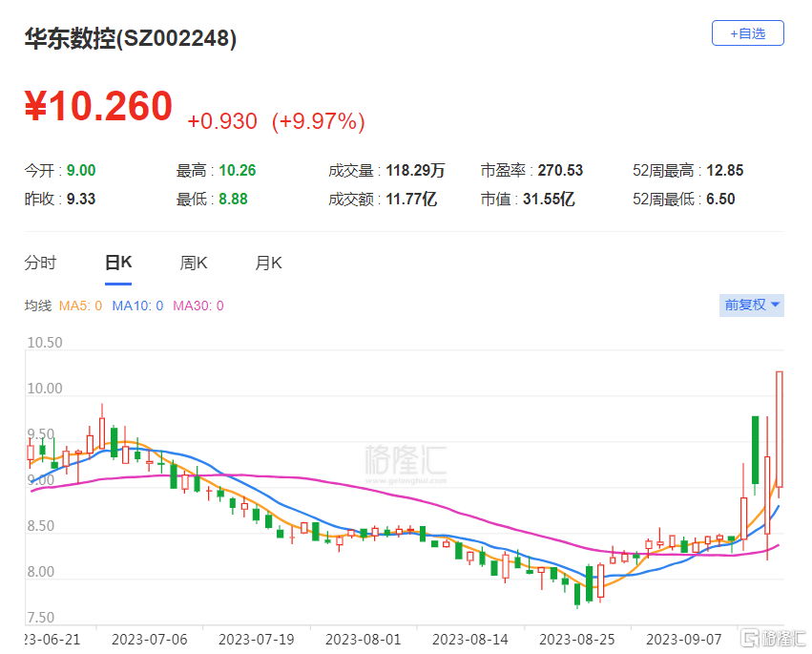Click the 8.00 price axis label
The height and width of the screenshot is (654, 812).
point(41,572)
